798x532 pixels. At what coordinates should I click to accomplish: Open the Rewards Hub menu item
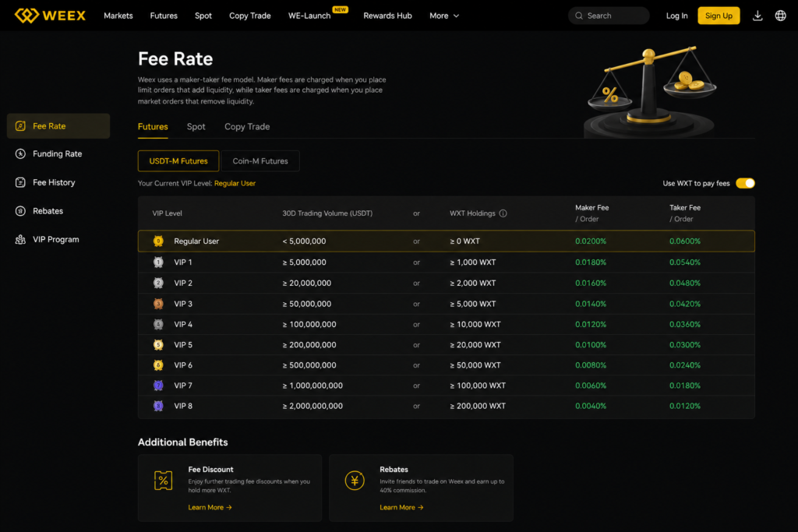[387, 16]
